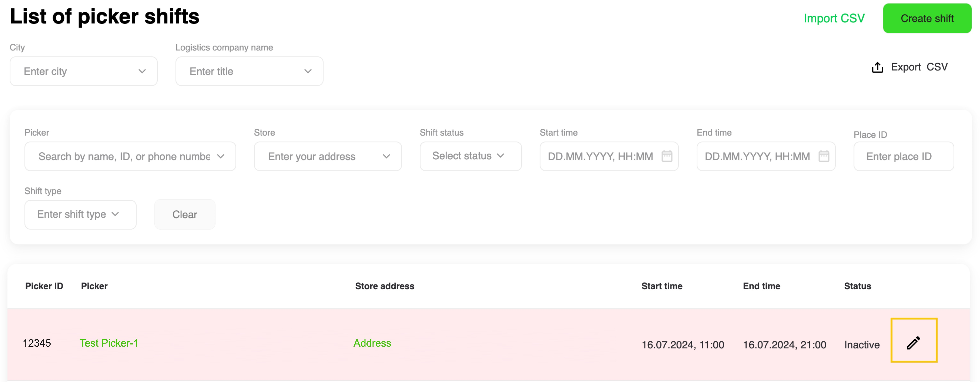The height and width of the screenshot is (382, 980).
Task: Click the Create shift button
Action: (927, 18)
